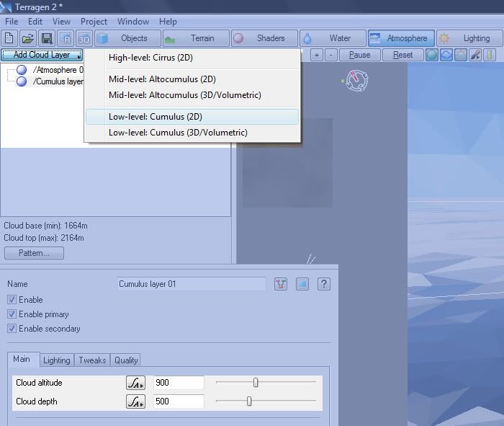This screenshot has width=504, height=426.
Task: Uncheck Enable primary
Action: pos(12,314)
